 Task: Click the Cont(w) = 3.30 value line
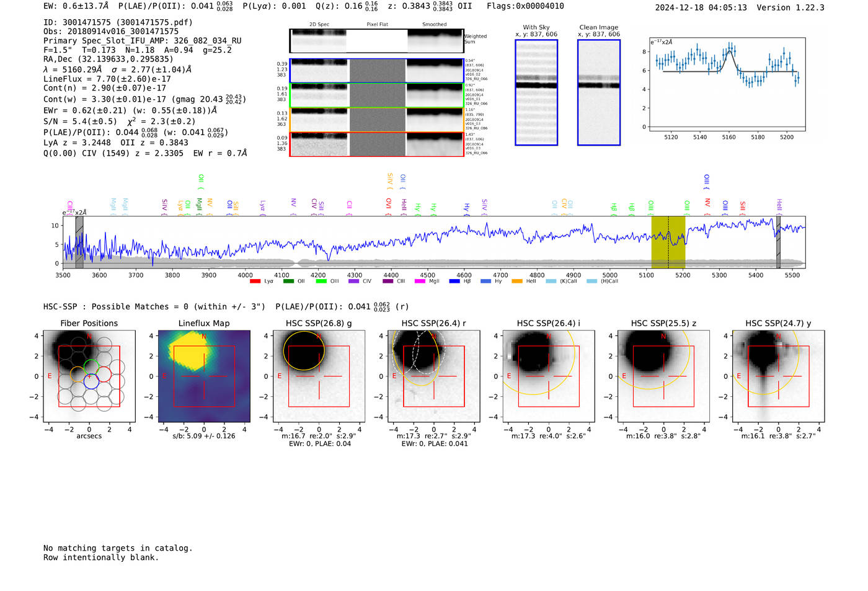tap(144, 99)
